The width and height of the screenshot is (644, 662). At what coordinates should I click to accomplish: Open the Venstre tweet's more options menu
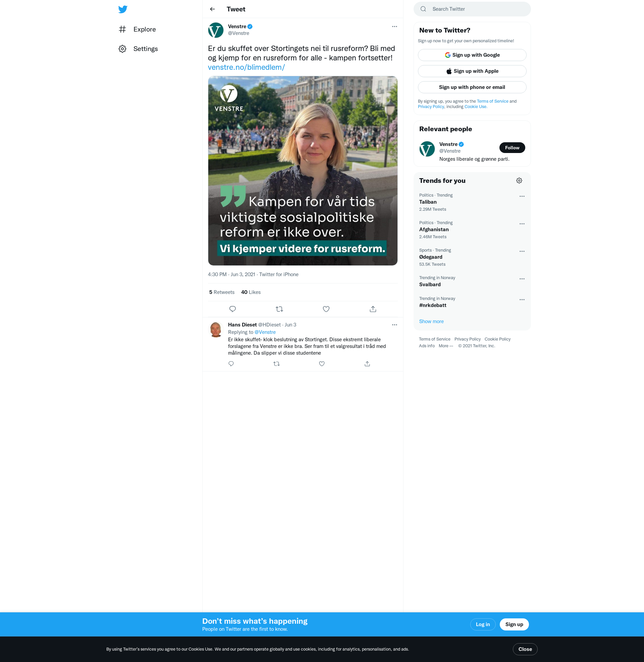click(394, 27)
